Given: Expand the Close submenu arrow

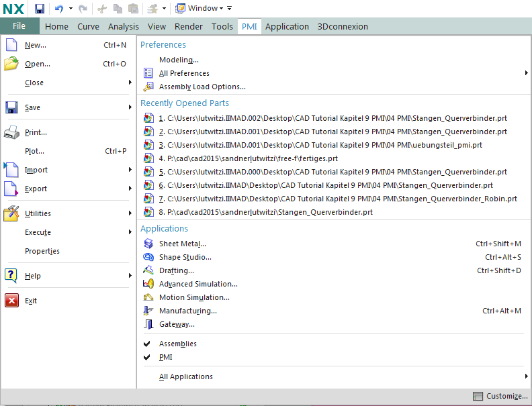Looking at the screenshot, I should tap(130, 83).
